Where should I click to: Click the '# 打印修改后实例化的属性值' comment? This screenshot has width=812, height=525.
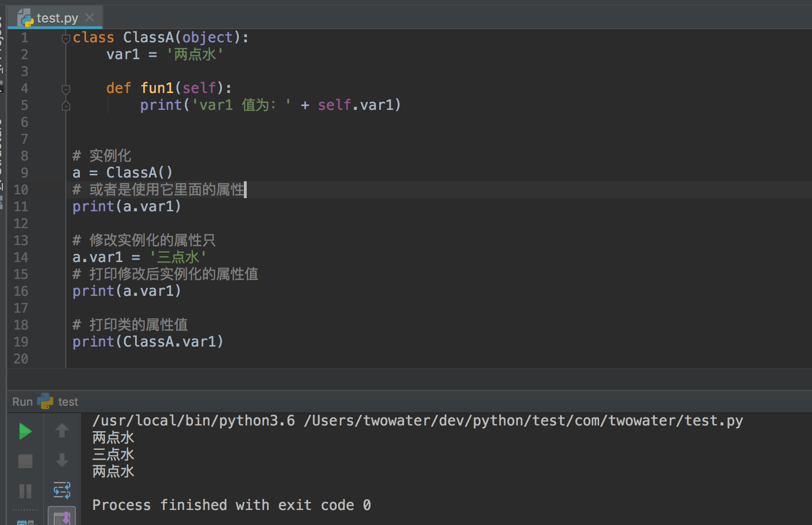point(165,274)
